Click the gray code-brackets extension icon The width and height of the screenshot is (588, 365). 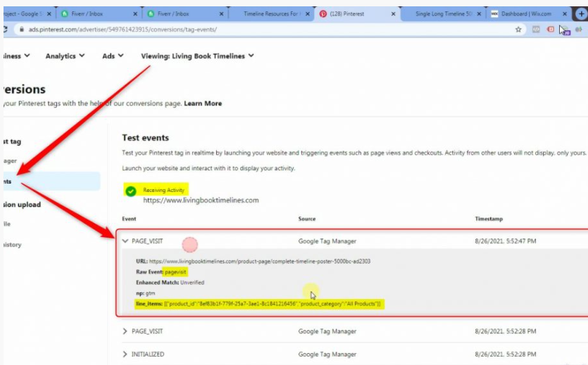pyautogui.click(x=537, y=30)
